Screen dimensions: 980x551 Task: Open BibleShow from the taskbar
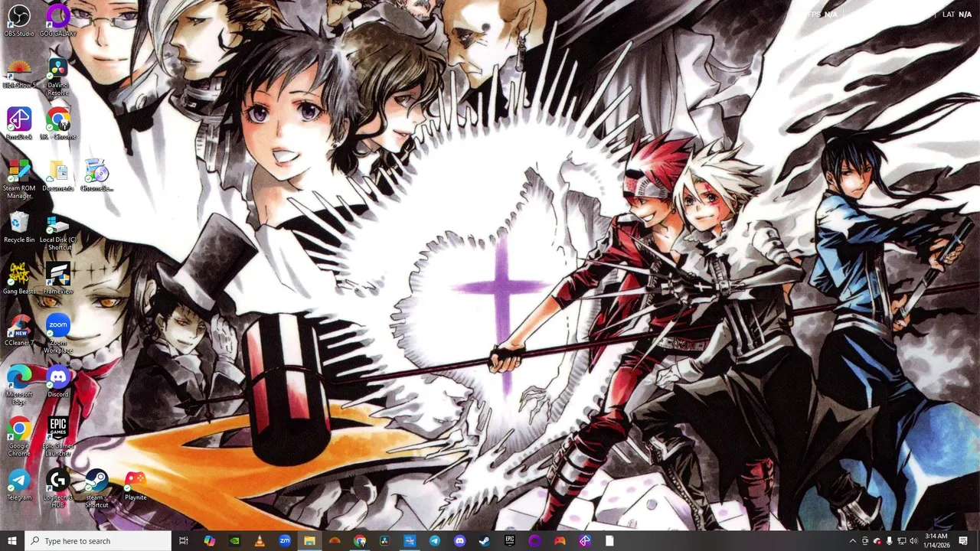tap(335, 541)
